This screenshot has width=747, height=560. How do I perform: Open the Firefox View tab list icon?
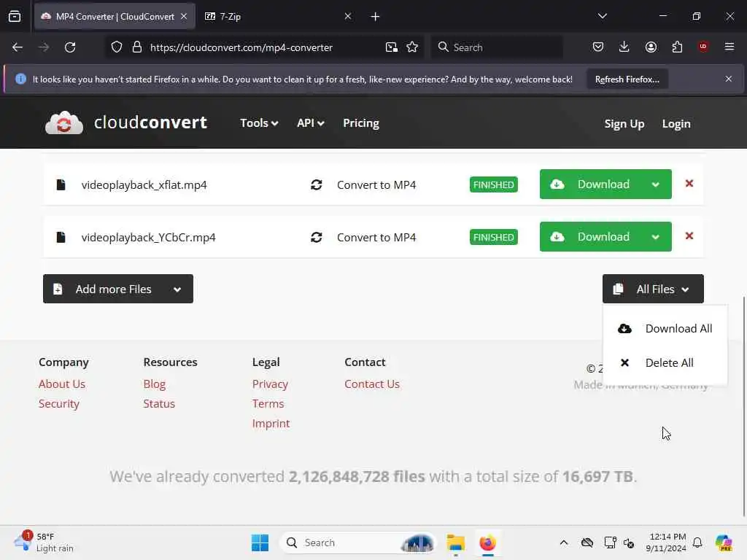(15, 16)
